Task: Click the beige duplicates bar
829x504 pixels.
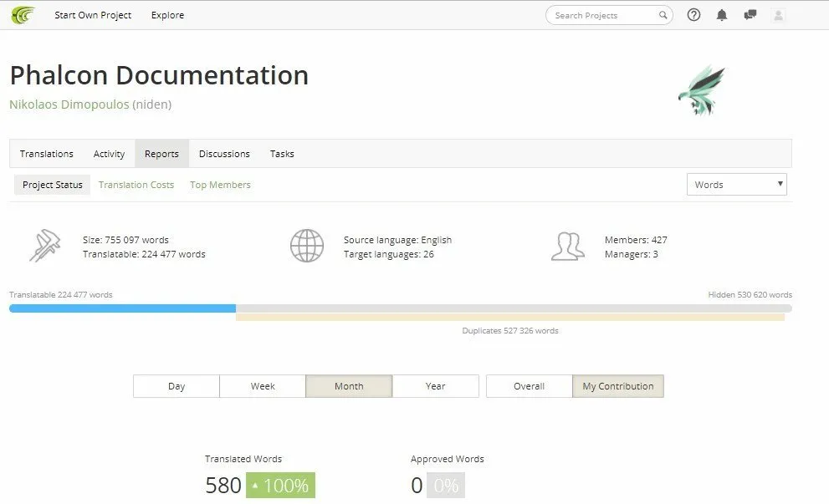Action: [510, 317]
